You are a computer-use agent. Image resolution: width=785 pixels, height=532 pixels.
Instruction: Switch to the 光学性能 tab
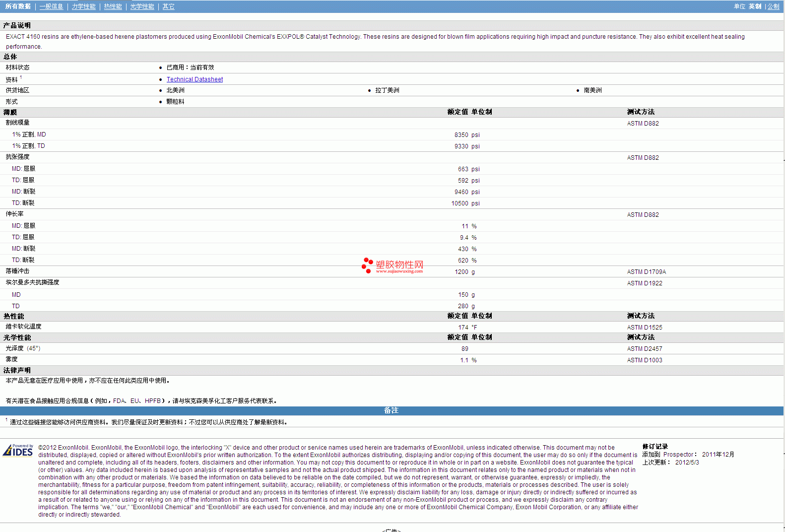pos(142,6)
